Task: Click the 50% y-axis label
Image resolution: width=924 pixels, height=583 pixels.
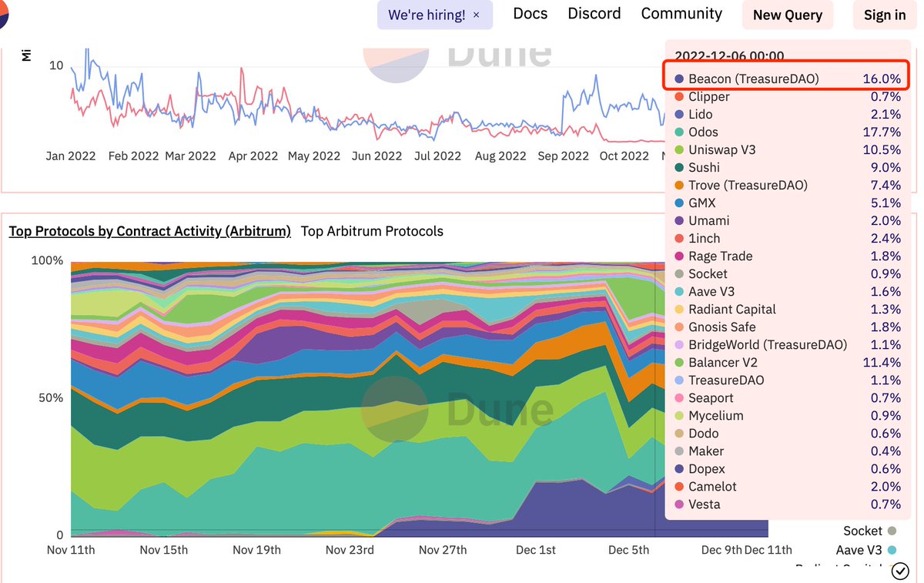Action: (x=51, y=398)
